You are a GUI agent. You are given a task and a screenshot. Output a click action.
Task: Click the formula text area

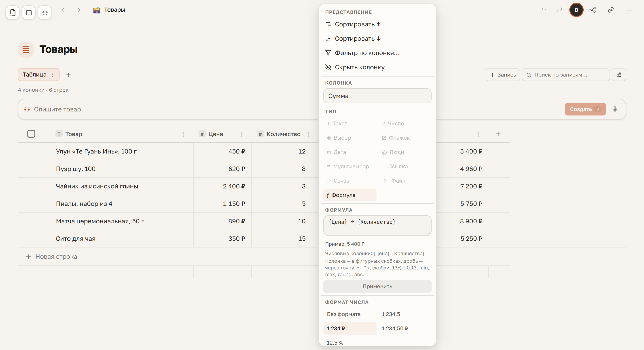coord(377,225)
